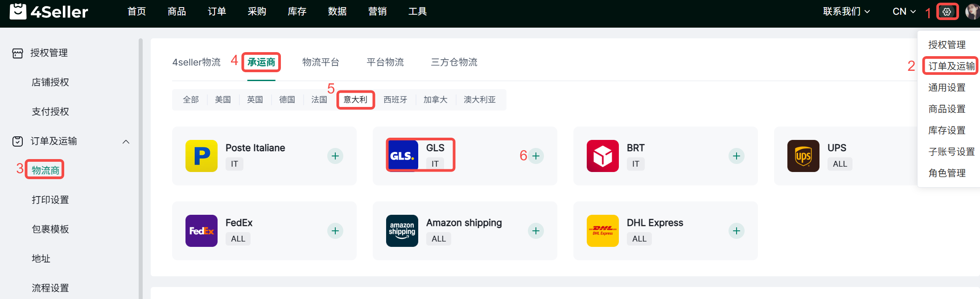Click the UPS logo icon

tap(803, 156)
